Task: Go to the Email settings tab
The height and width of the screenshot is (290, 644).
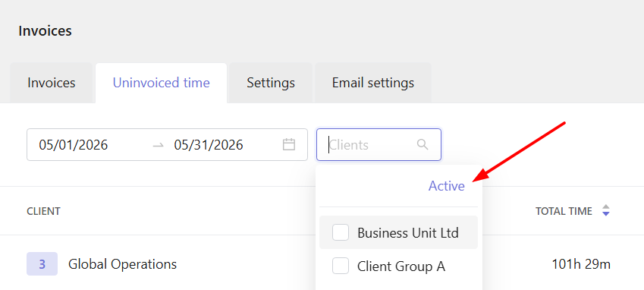Action: [373, 83]
